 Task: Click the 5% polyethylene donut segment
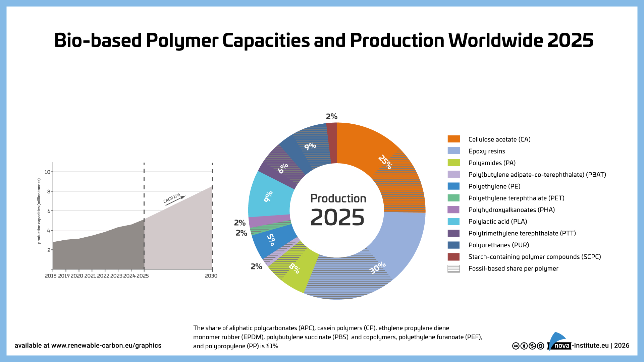click(x=271, y=239)
